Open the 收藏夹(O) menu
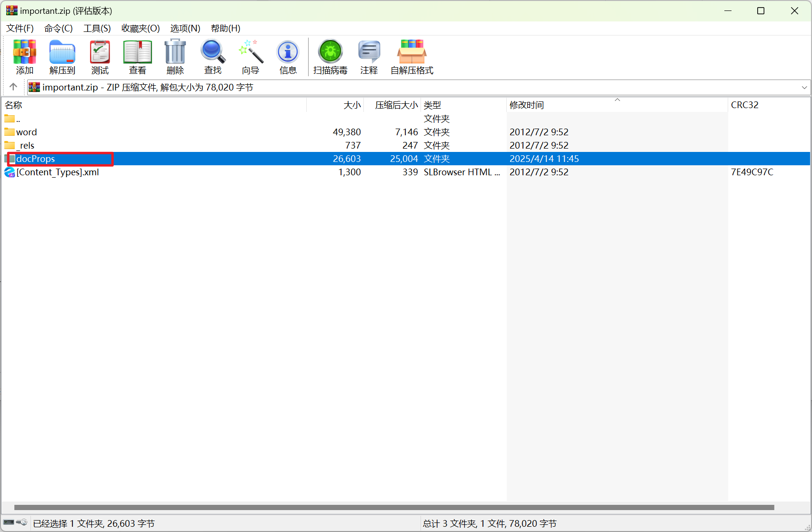 (140, 28)
